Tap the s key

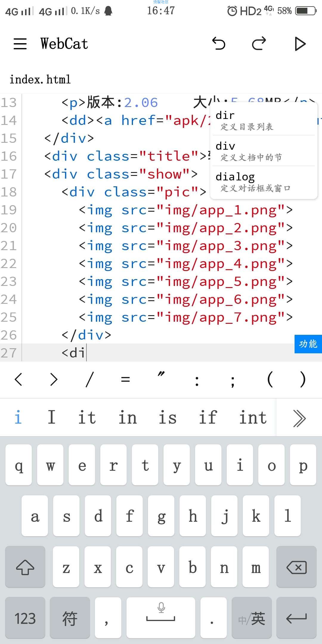point(66,516)
